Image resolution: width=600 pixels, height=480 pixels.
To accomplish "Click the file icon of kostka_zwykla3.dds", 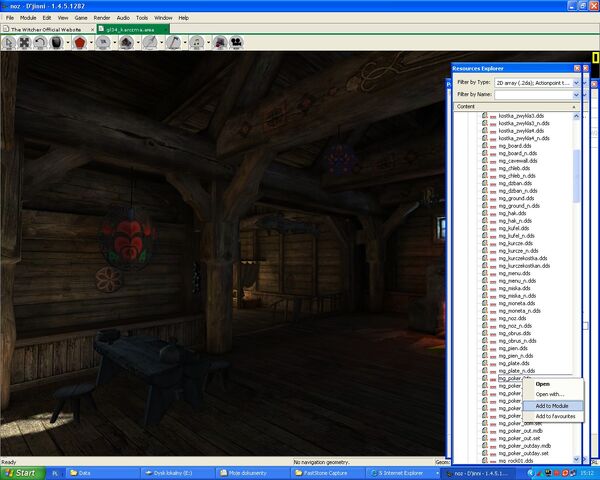I will pos(485,115).
